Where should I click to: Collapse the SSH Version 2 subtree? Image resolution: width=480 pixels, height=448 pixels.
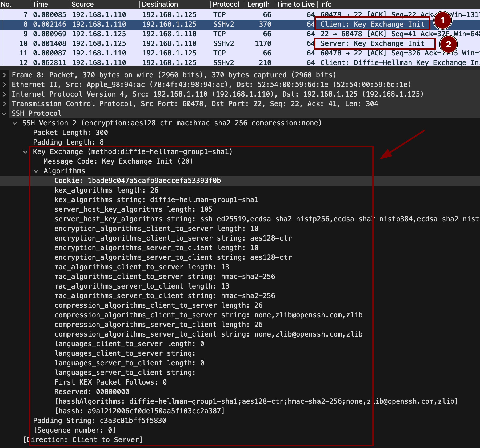point(15,123)
